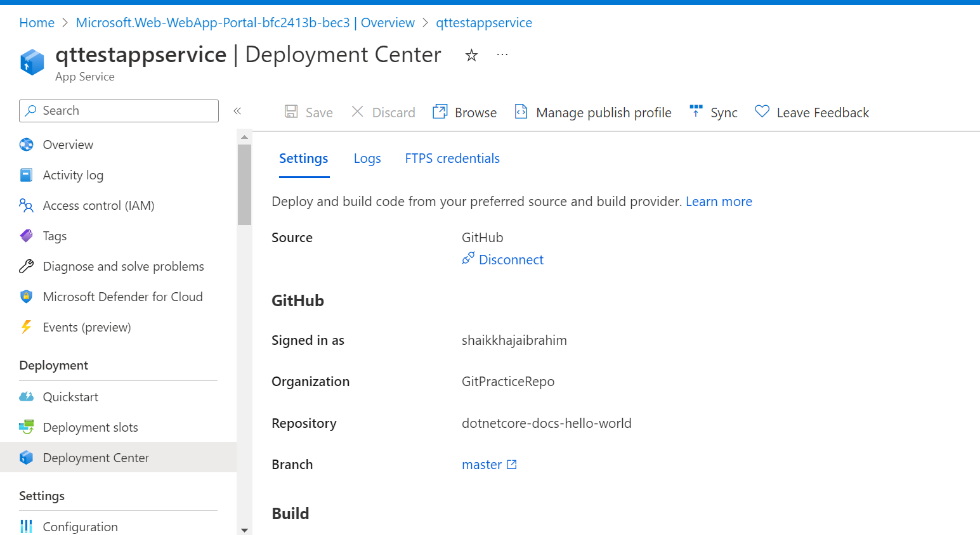Switch to the Logs tab
The height and width of the screenshot is (535, 980).
367,158
